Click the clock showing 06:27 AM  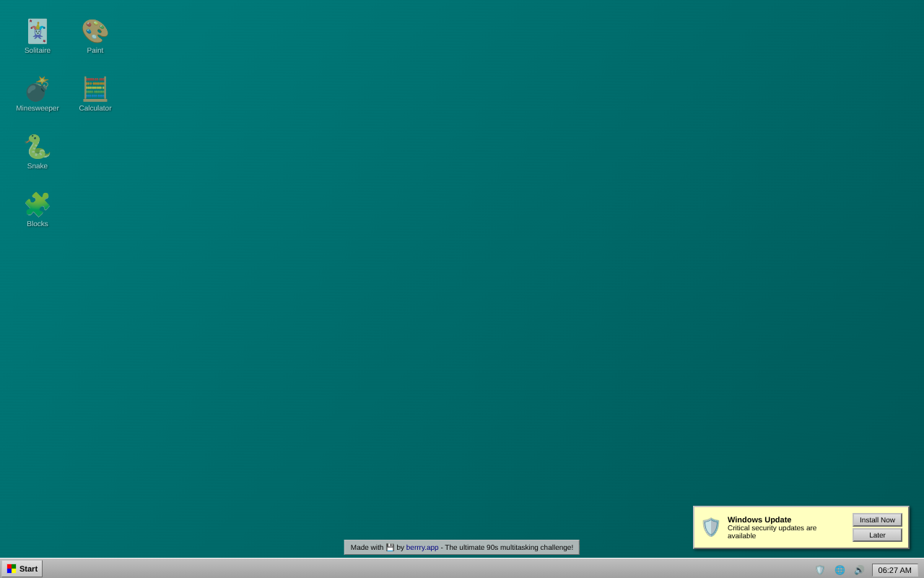pos(894,569)
